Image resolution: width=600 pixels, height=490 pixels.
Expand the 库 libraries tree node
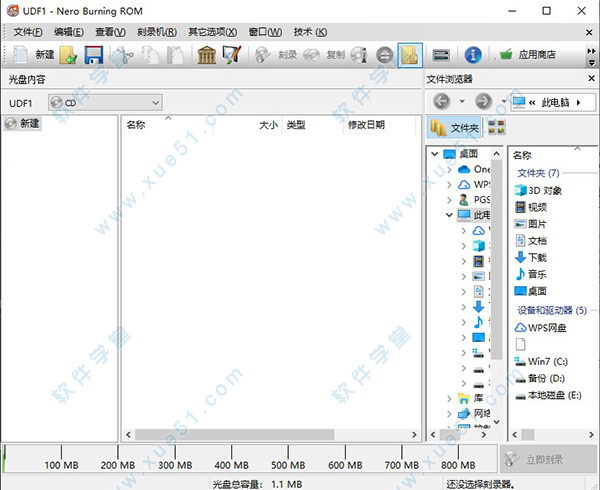(450, 397)
